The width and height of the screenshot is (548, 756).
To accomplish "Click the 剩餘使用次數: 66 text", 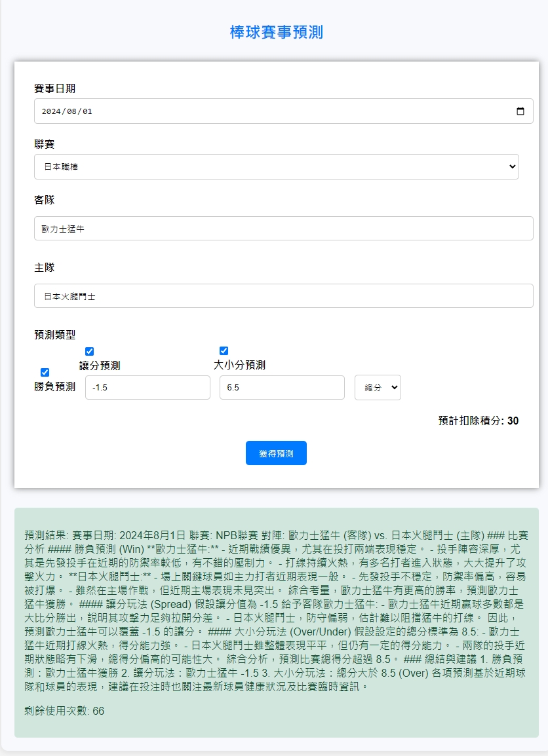I will [x=64, y=711].
